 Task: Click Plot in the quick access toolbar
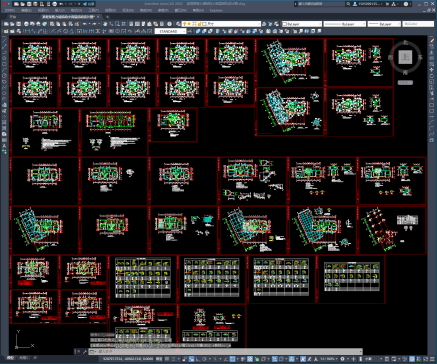click(54, 4)
